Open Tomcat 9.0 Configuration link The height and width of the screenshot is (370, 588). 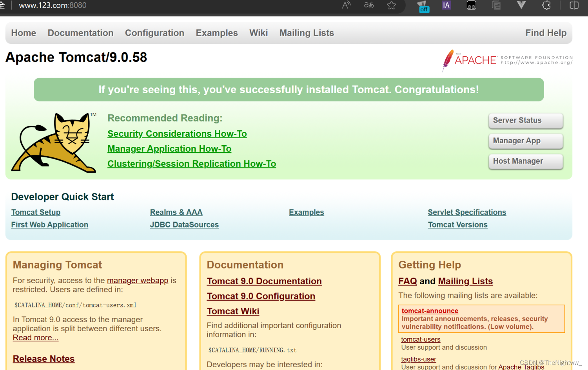click(261, 296)
